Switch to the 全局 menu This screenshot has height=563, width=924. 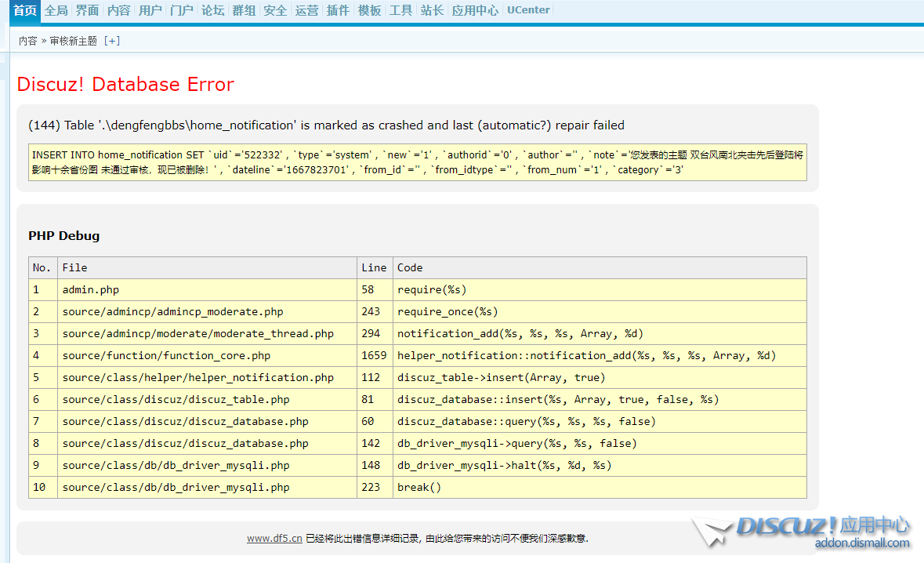(x=56, y=11)
